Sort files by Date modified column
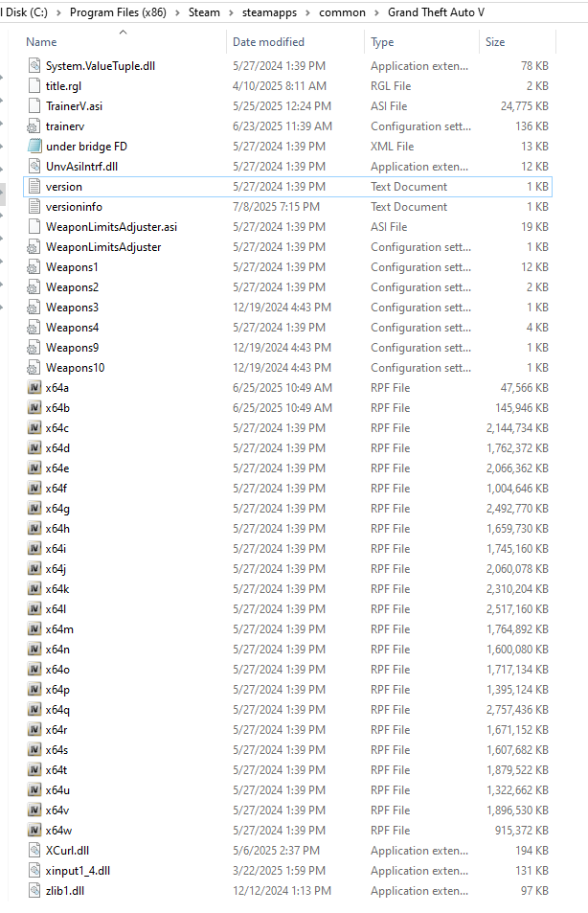Viewport: 588px width, 913px height. pyautogui.click(x=268, y=42)
